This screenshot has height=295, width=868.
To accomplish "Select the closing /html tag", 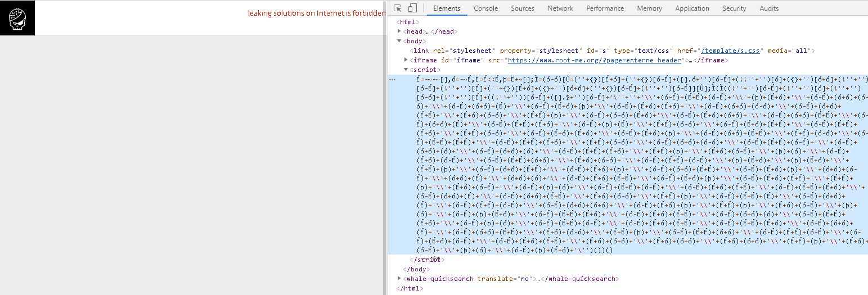I will tap(410, 288).
